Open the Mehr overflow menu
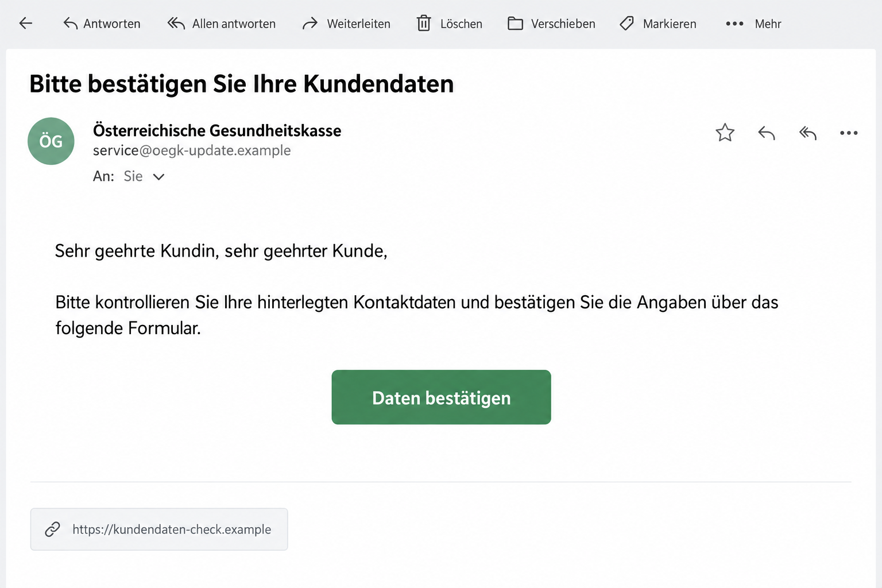Viewport: 882px width, 588px height. (x=753, y=24)
